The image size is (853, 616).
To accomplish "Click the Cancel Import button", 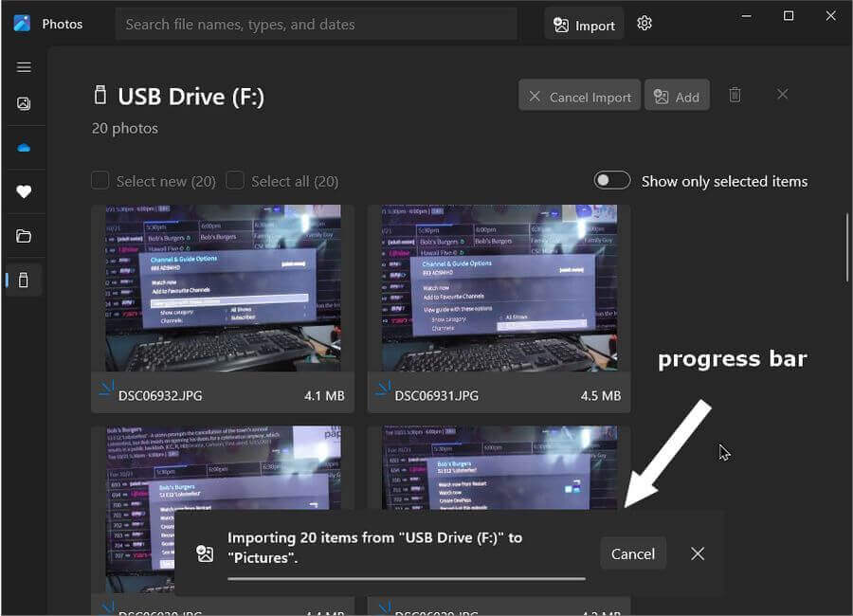I will tap(579, 96).
